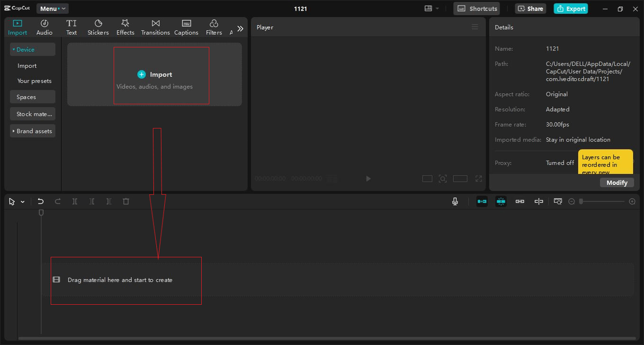This screenshot has height=345, width=644.
Task: Toggle the link clips icon
Action: [x=520, y=201]
